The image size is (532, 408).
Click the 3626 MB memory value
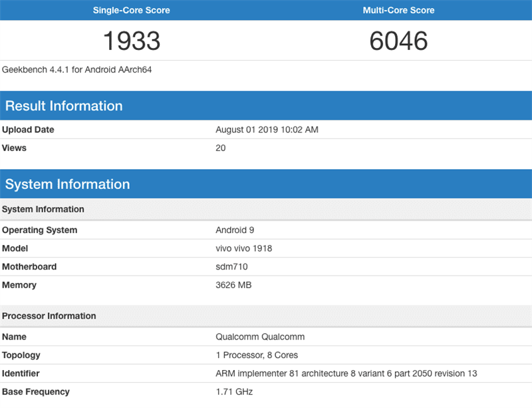[x=233, y=285]
